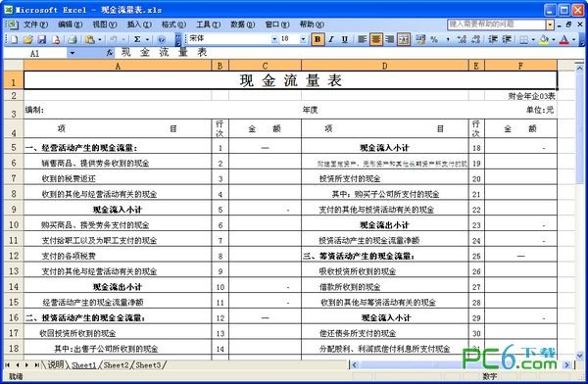
Task: Select column D header
Action: pos(385,66)
